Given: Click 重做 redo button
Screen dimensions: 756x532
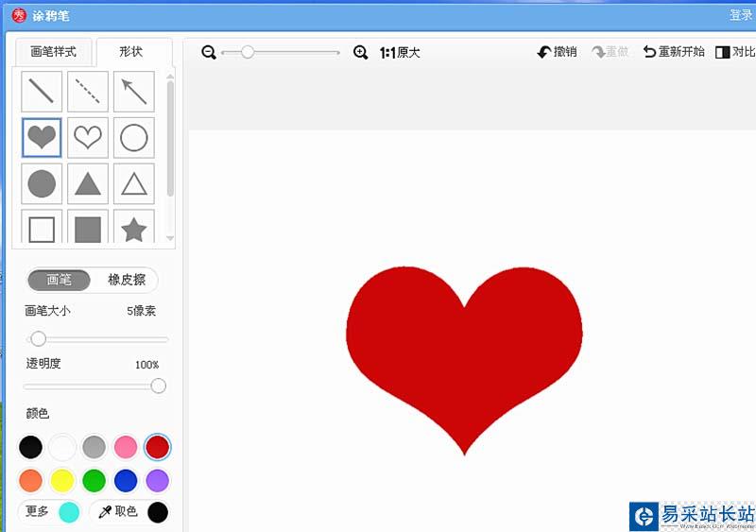Looking at the screenshot, I should tap(610, 52).
